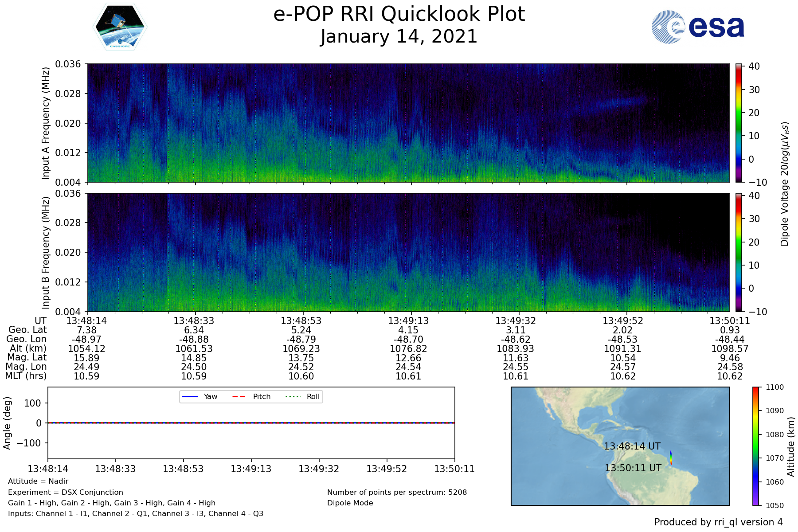Click the '13:50:11 UT' label on the map

tap(633, 468)
